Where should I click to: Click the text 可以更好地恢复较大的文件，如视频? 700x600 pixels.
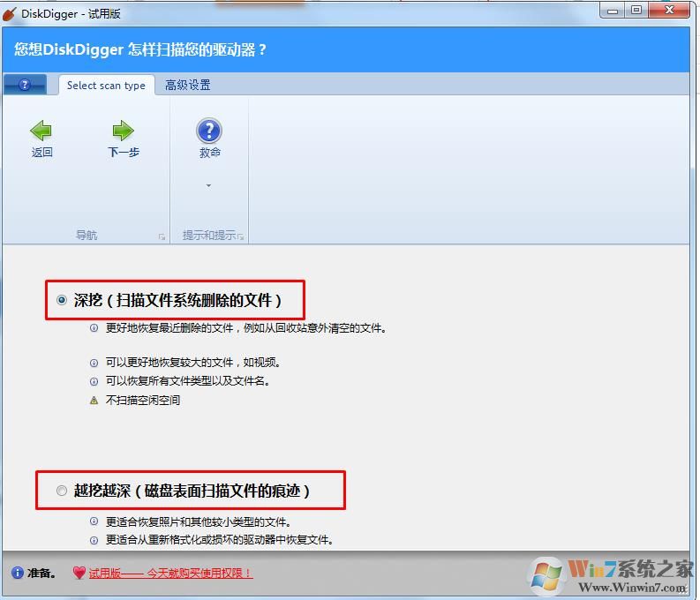click(192, 363)
